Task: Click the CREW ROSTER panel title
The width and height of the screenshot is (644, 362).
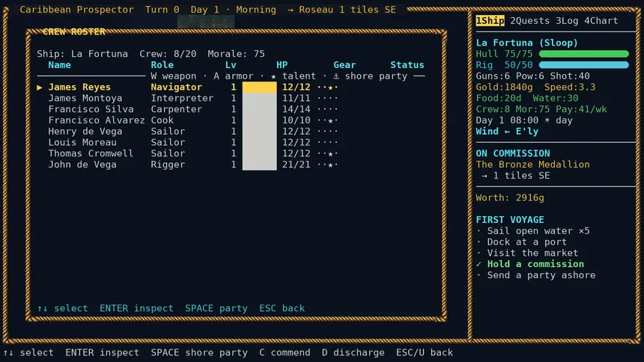Action: (x=73, y=31)
